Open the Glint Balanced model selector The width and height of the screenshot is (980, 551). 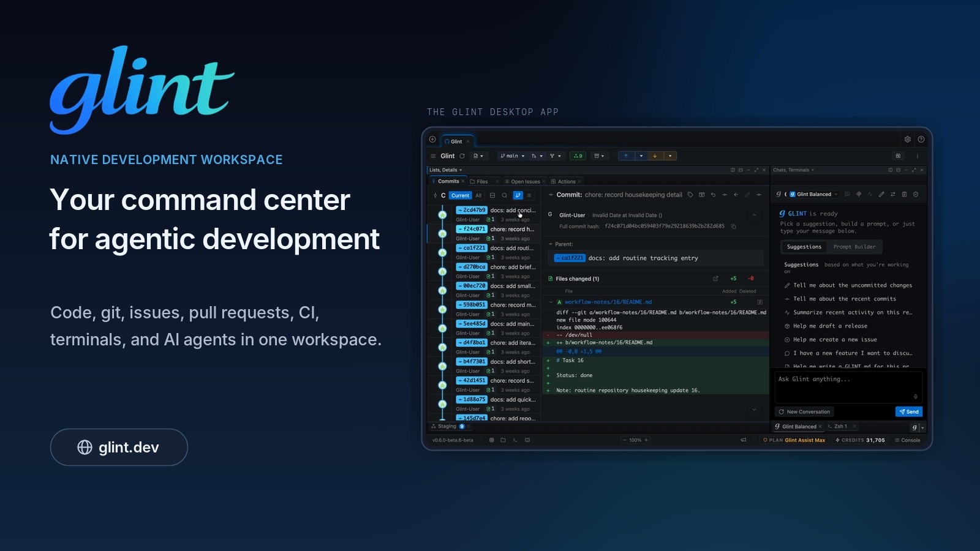pos(813,194)
